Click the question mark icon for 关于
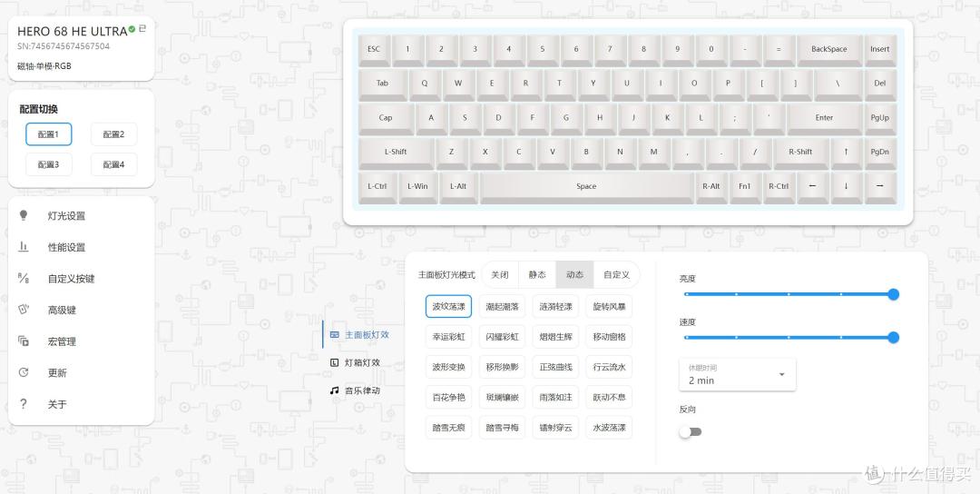The image size is (980, 494). pos(24,404)
